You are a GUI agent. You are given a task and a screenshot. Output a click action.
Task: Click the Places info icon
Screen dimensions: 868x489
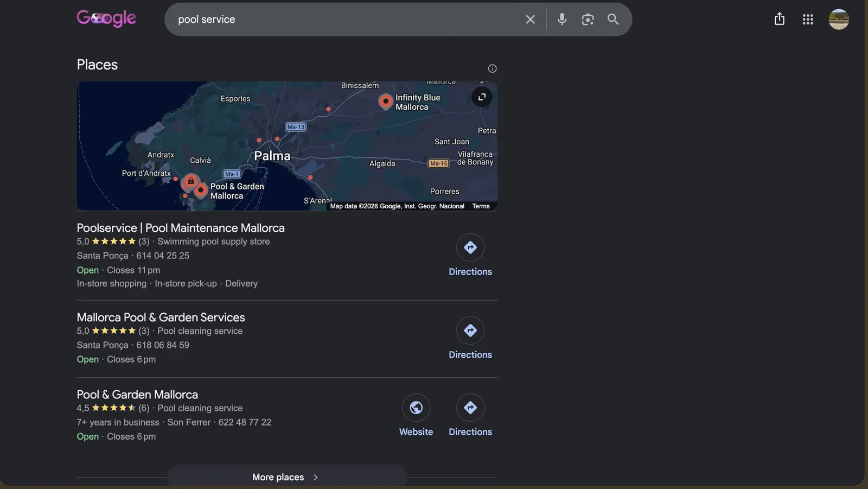(492, 68)
